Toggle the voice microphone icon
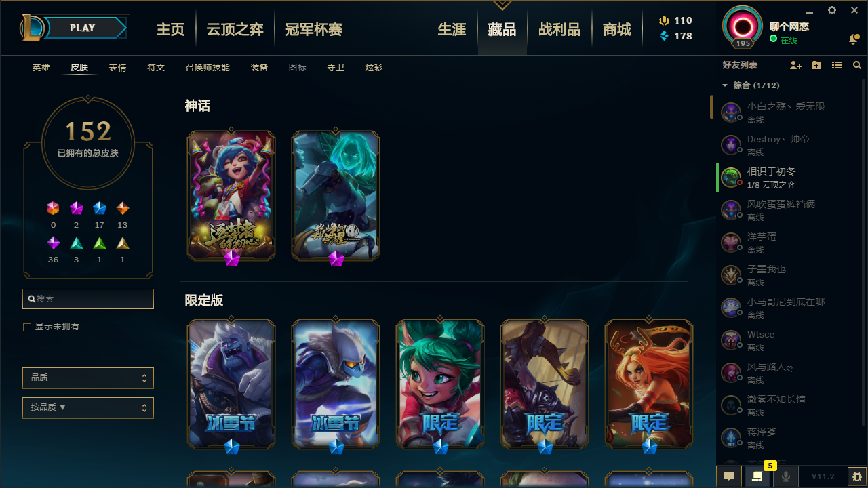868x488 pixels. click(785, 476)
